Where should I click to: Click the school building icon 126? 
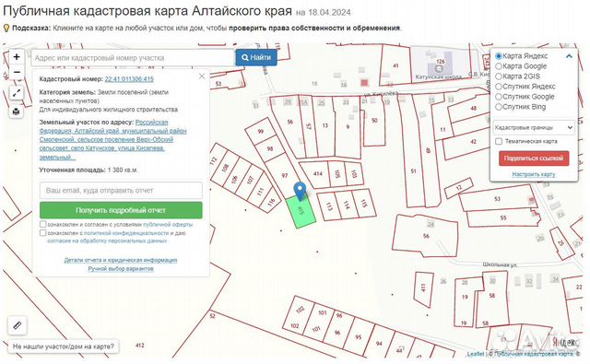point(439,69)
